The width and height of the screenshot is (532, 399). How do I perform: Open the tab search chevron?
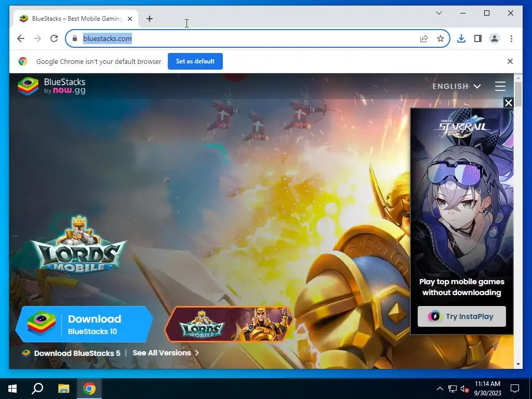pos(438,13)
